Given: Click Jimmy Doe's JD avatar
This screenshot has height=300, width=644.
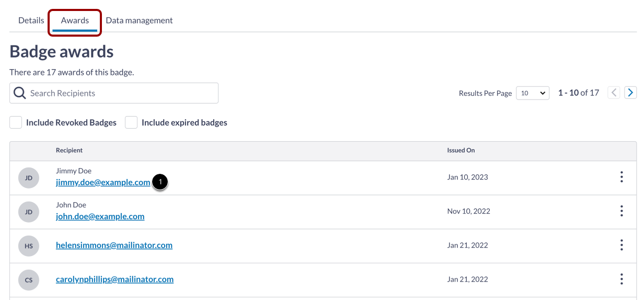Looking at the screenshot, I should tap(29, 178).
